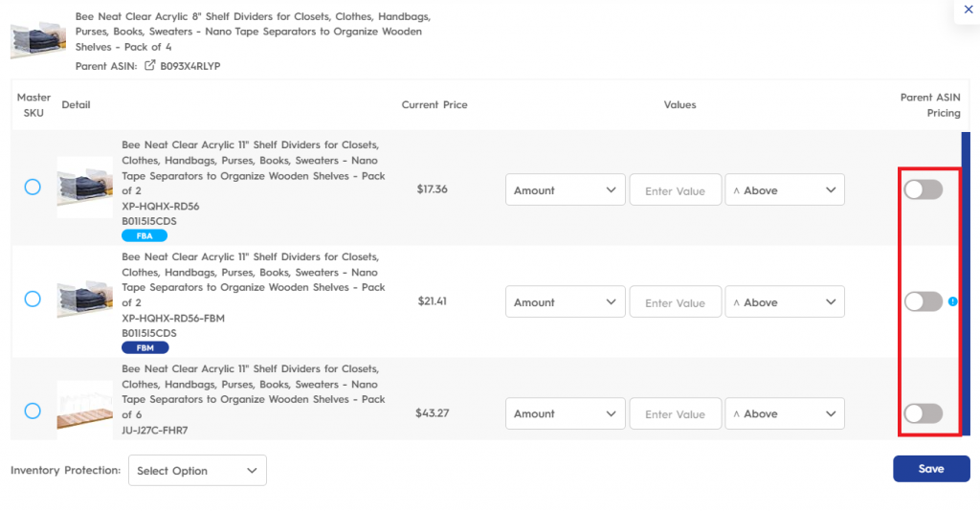
Task: Click the Save button
Action: [931, 469]
